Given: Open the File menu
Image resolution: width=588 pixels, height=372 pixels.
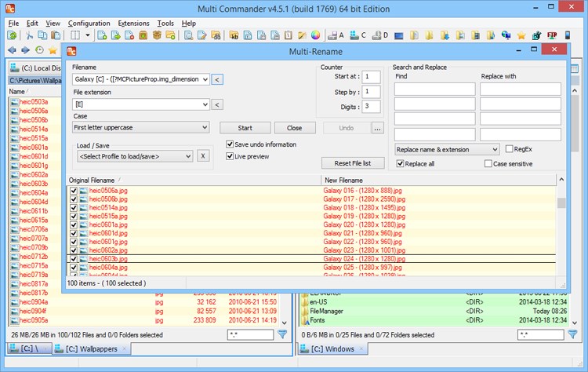Looking at the screenshot, I should pos(13,24).
